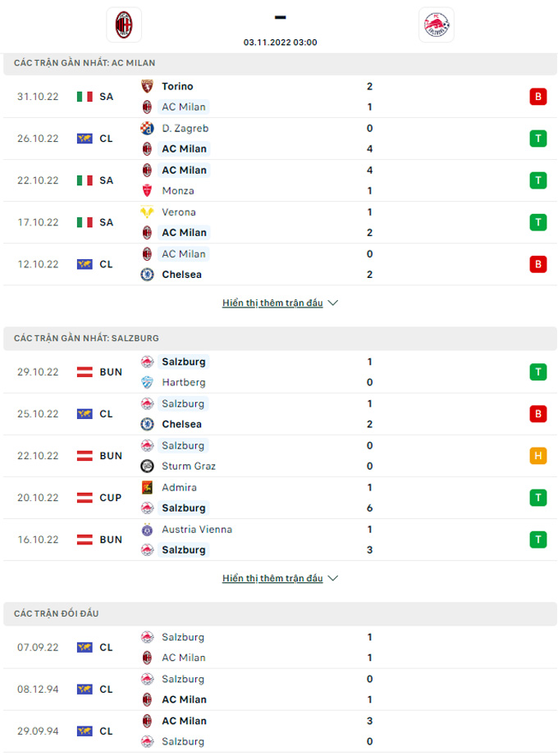Click the Verona team logo
The image size is (558, 756).
147,212
